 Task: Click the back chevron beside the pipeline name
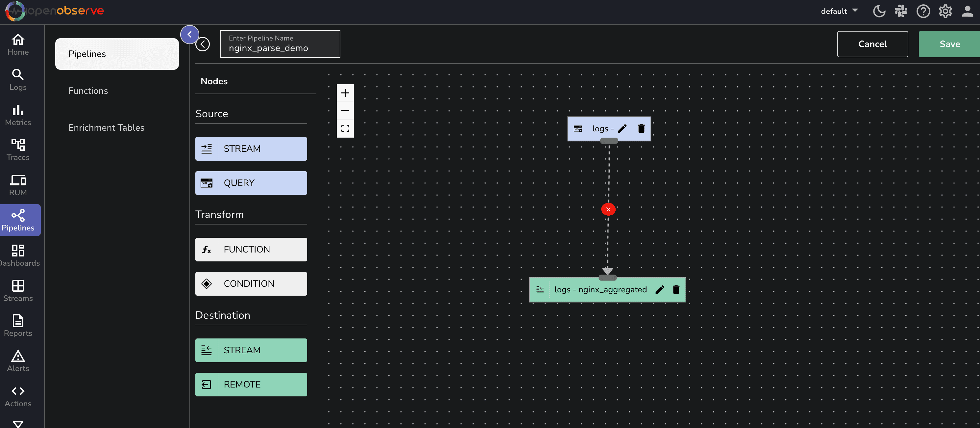203,44
